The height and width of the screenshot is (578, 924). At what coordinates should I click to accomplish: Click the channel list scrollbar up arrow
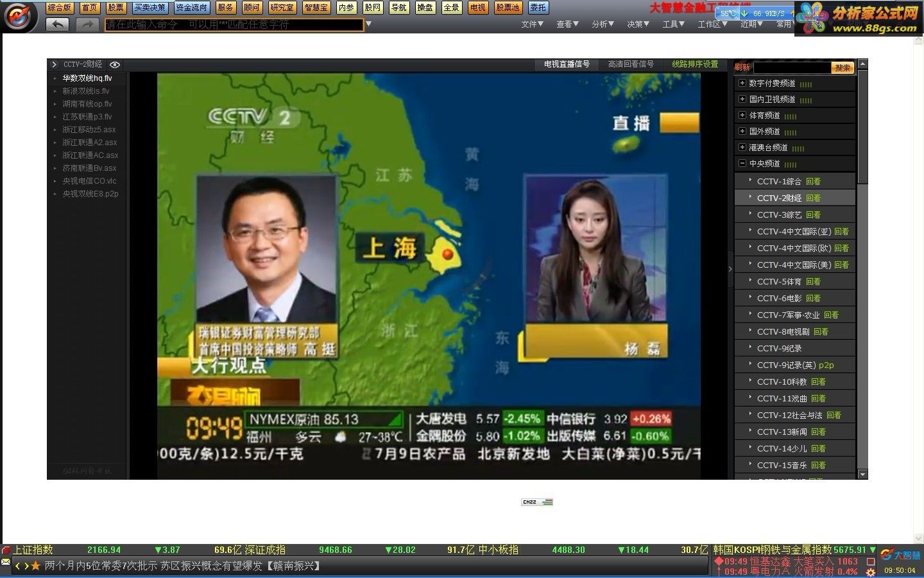(x=862, y=64)
